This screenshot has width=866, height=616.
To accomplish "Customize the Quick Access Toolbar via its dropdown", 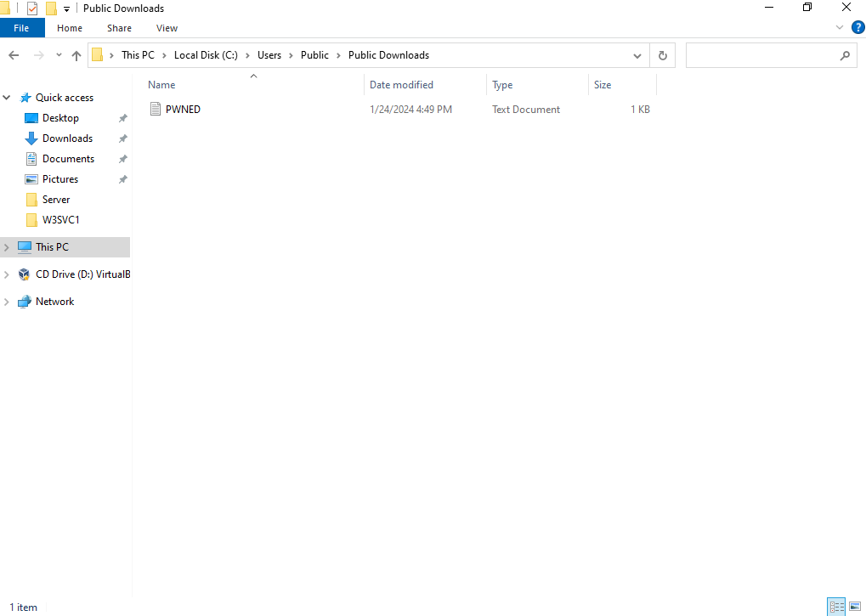I will pyautogui.click(x=66, y=8).
